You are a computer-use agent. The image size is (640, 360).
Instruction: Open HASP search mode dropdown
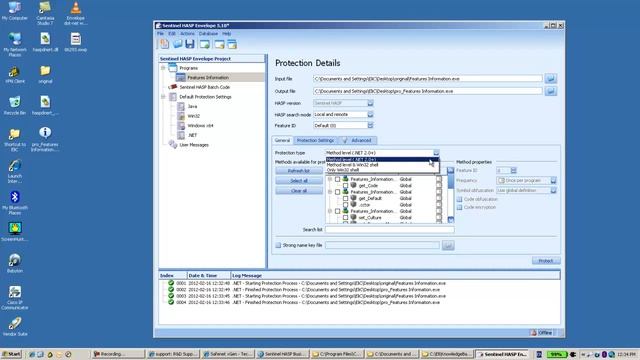[370, 115]
